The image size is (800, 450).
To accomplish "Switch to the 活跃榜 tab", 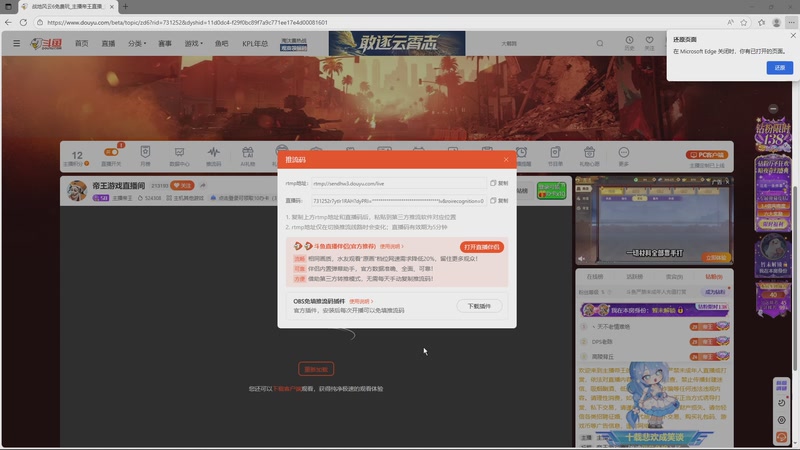I will tap(635, 277).
